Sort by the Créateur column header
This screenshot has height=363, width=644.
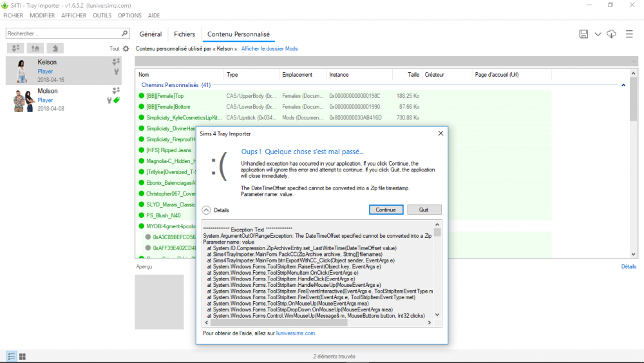[447, 74]
